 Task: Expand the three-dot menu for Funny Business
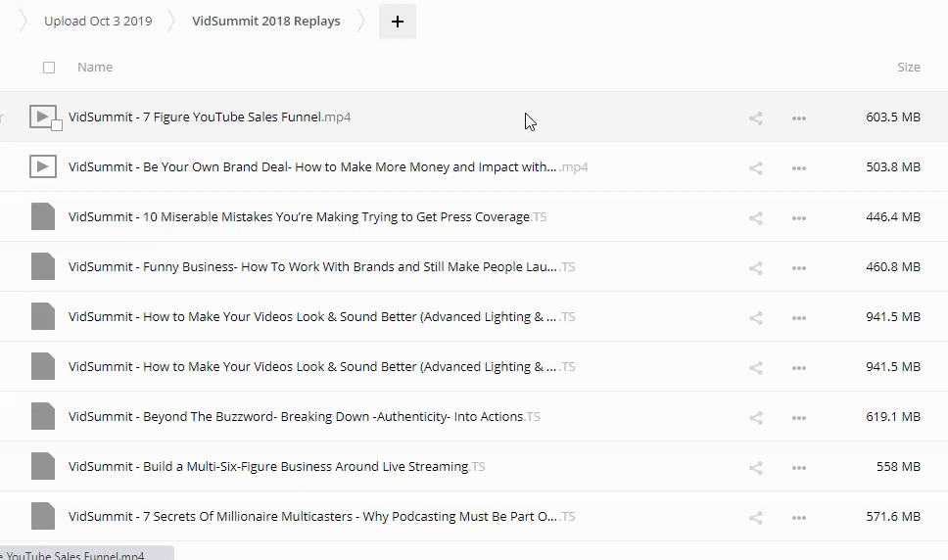coord(798,267)
